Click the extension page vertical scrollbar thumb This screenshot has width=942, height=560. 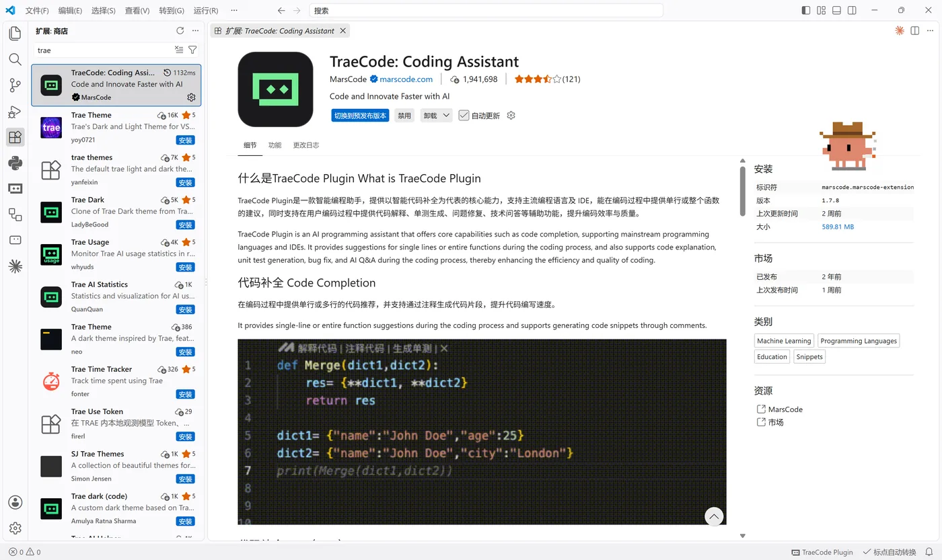coord(743,191)
